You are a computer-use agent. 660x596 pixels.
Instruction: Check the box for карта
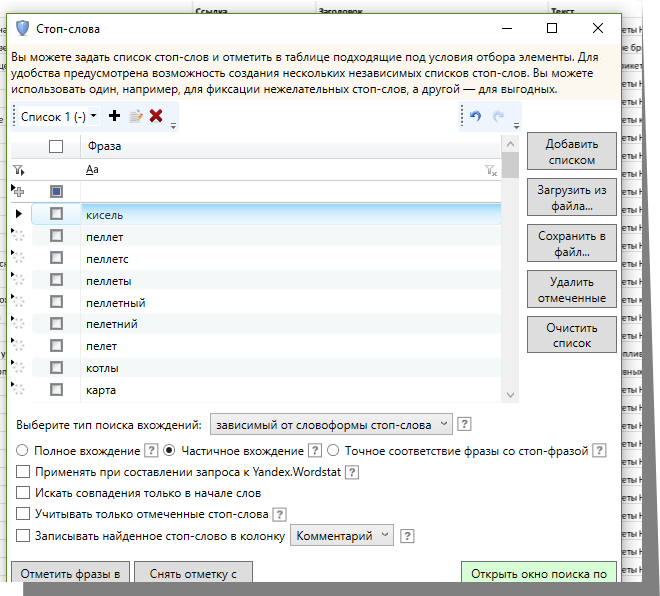click(56, 390)
